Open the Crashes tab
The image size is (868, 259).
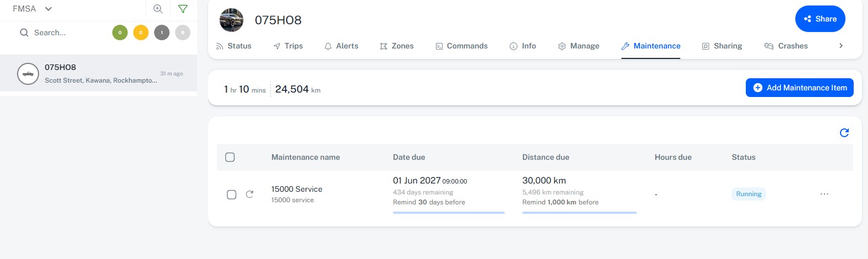786,46
